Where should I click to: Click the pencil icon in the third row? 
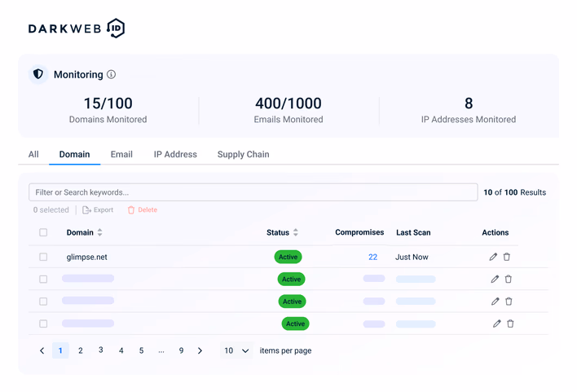[496, 302]
